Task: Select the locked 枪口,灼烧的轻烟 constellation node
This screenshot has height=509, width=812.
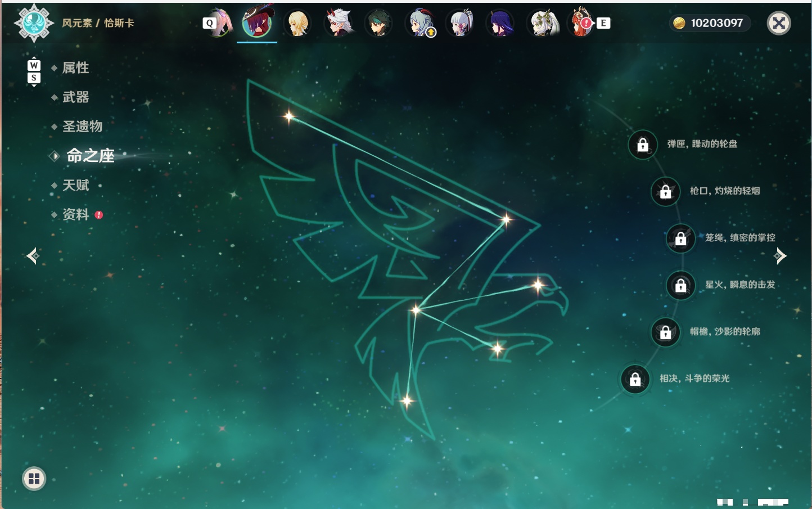Action: 665,192
